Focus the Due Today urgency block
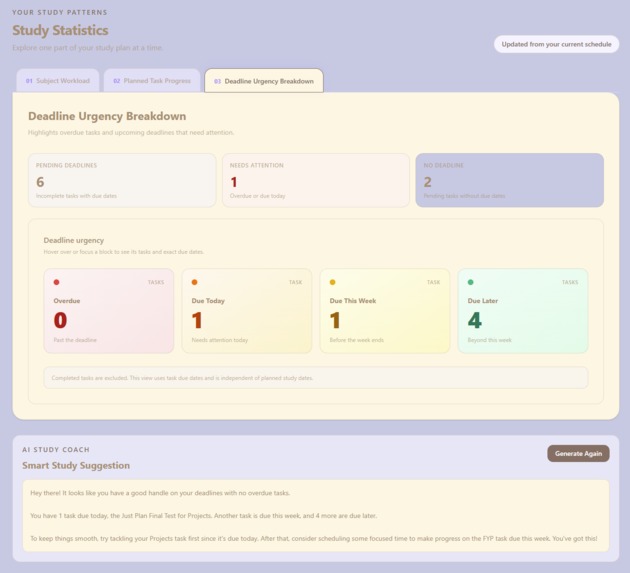The width and height of the screenshot is (630, 573). [x=247, y=311]
